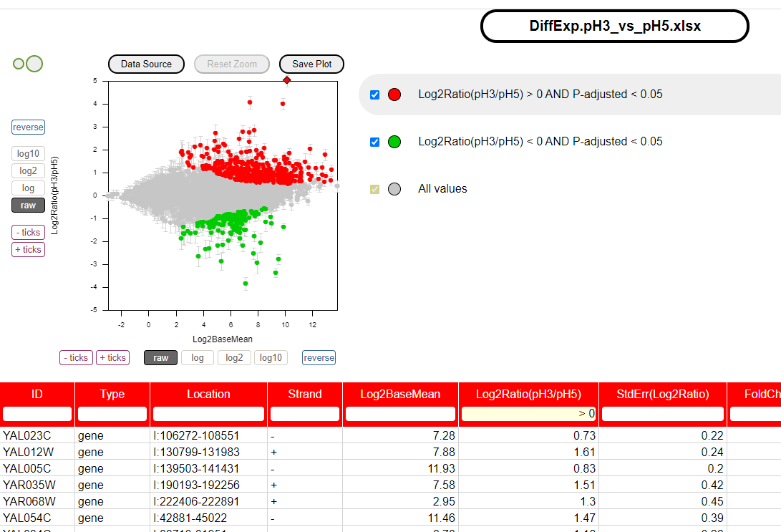Add X axis ticks with the + ticks button
The image size is (781, 532).
(x=112, y=358)
